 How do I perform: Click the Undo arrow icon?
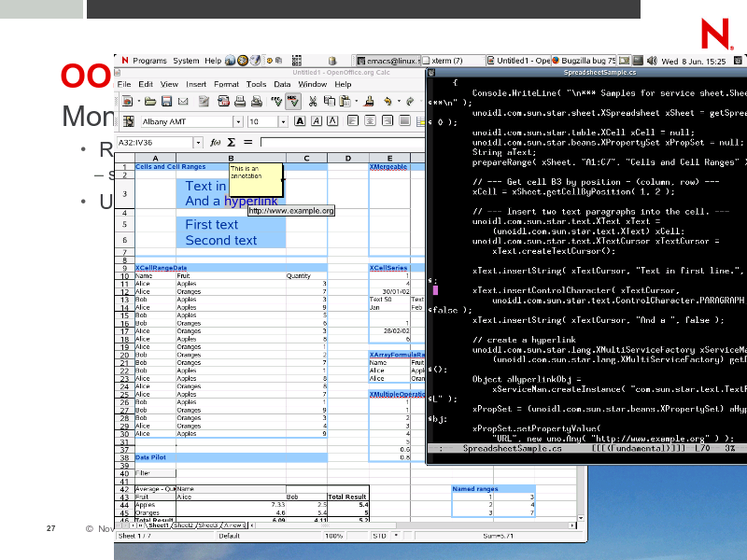(x=388, y=101)
